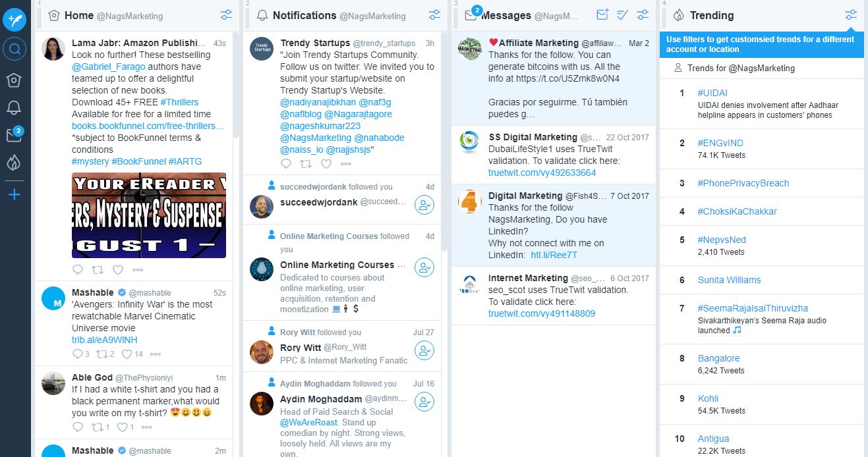View the eReader promo image in Lama Jabr's tweet

click(149, 215)
